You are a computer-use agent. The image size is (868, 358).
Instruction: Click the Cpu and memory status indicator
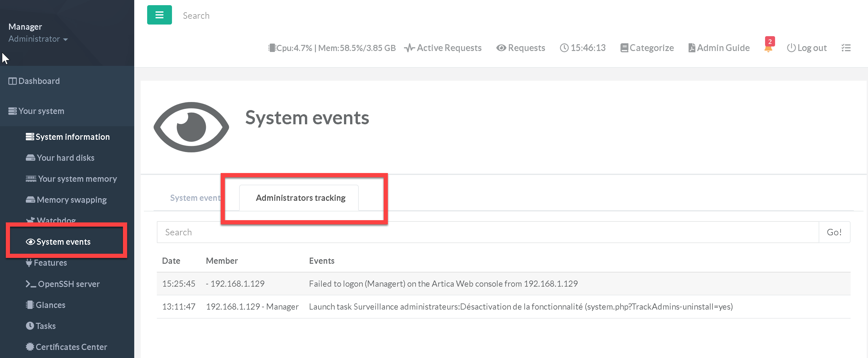(x=332, y=48)
